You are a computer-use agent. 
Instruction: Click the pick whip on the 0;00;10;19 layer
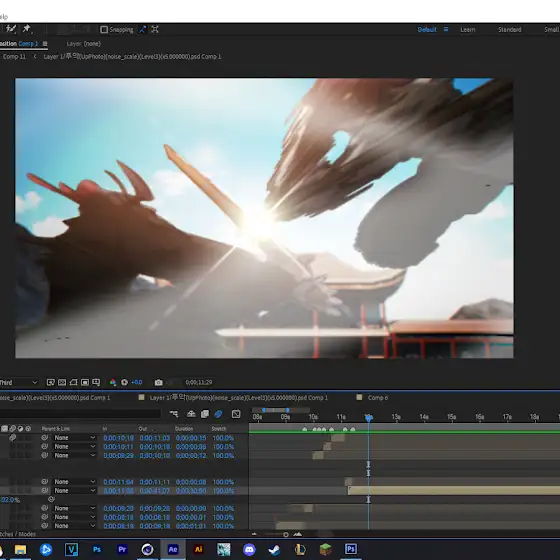point(45,438)
